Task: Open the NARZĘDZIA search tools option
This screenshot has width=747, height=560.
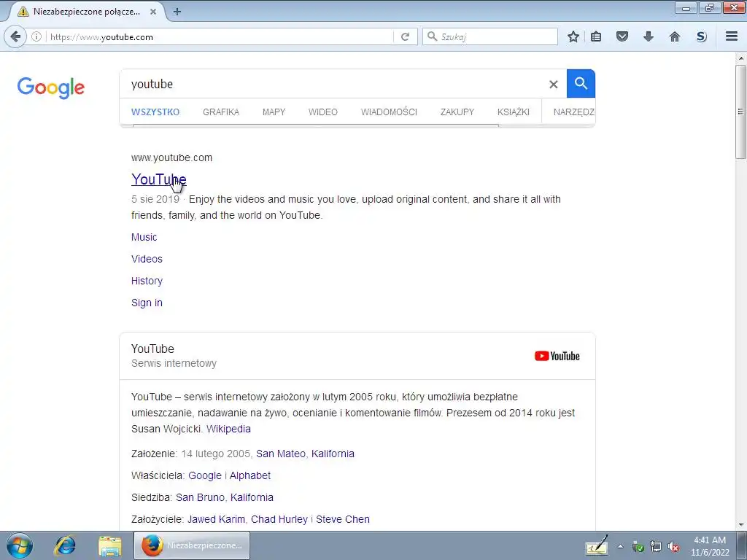Action: [x=573, y=112]
